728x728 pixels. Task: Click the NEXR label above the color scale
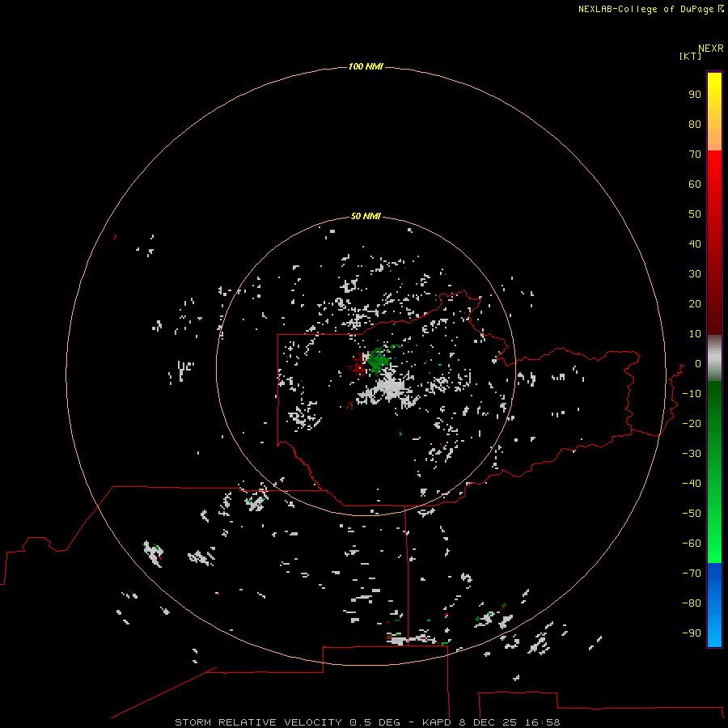(x=711, y=49)
